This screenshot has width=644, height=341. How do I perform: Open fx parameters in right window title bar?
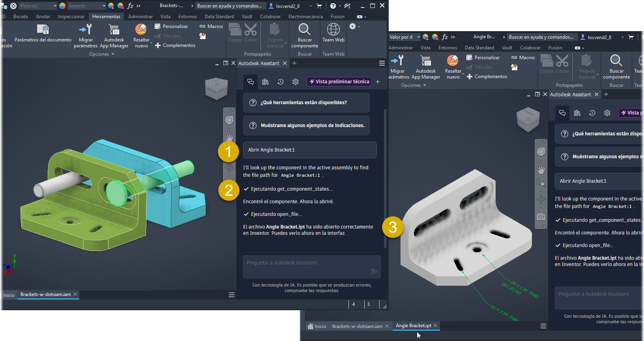tap(445, 37)
